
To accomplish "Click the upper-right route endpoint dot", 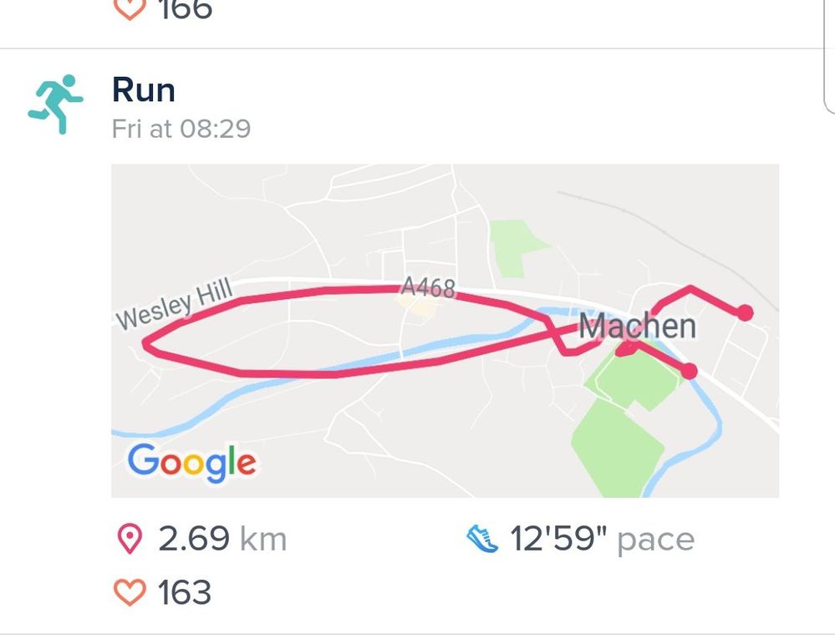I will pos(744,312).
